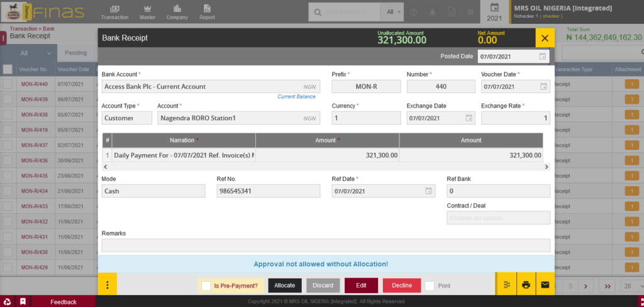Click the Ref Bank field
This screenshot has width=644, height=307.
pyautogui.click(x=498, y=191)
